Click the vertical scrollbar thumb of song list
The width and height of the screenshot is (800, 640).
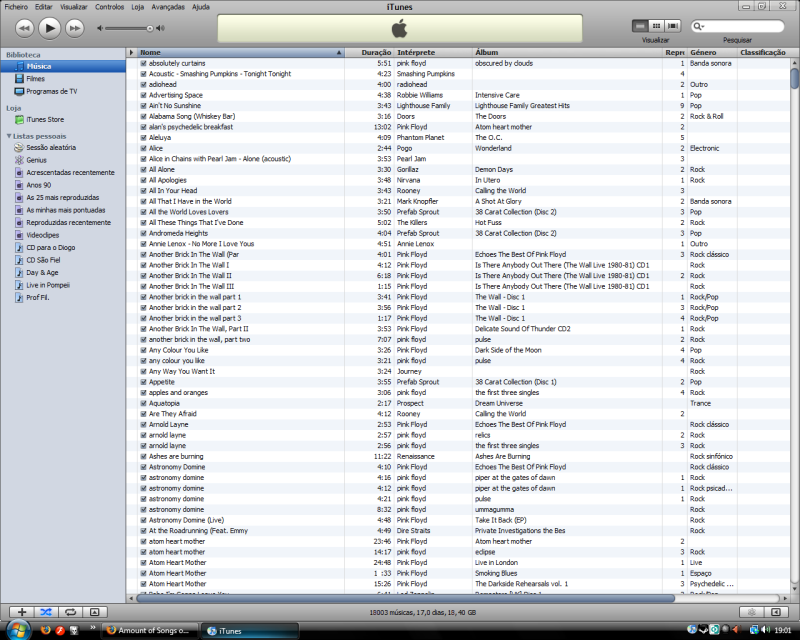pos(794,79)
